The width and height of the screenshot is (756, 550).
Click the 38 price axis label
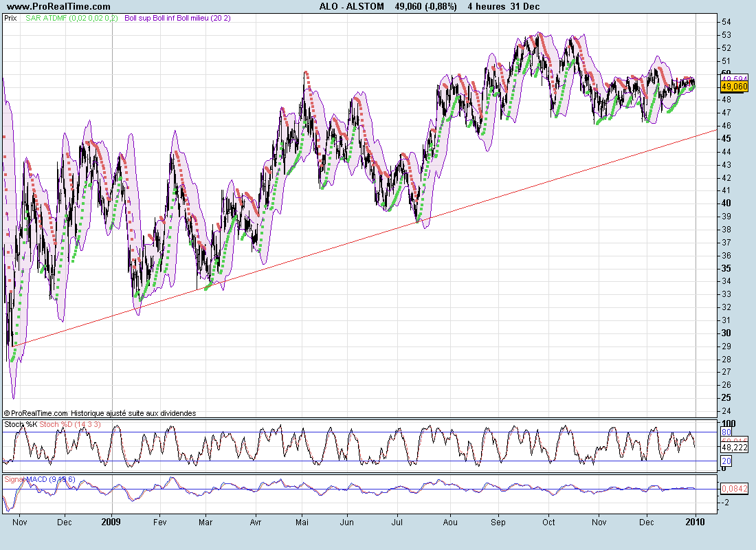point(726,230)
